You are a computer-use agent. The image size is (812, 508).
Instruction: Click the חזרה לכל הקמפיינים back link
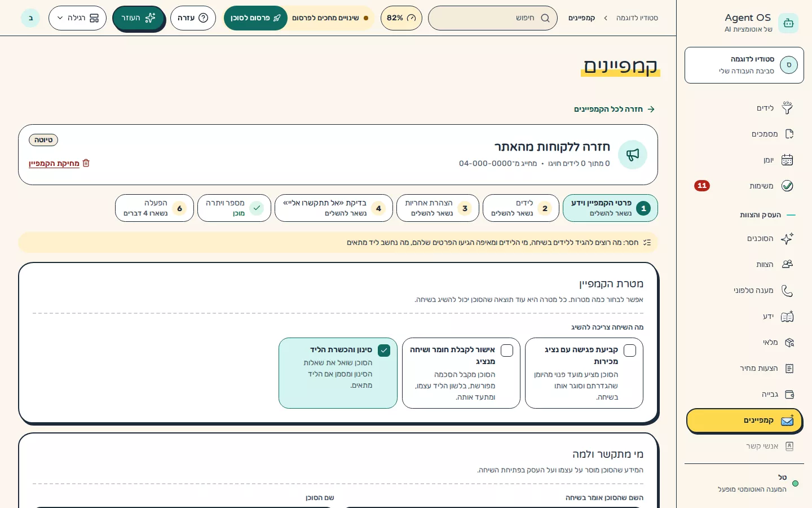614,109
